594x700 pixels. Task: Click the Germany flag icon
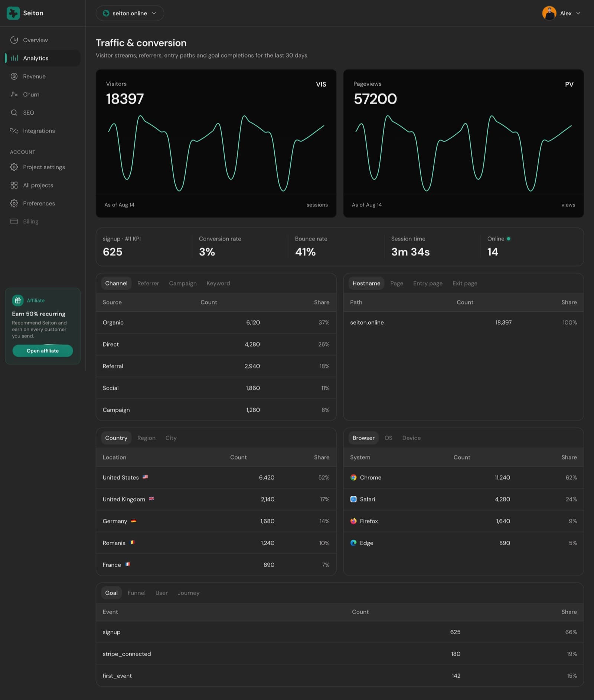134,521
